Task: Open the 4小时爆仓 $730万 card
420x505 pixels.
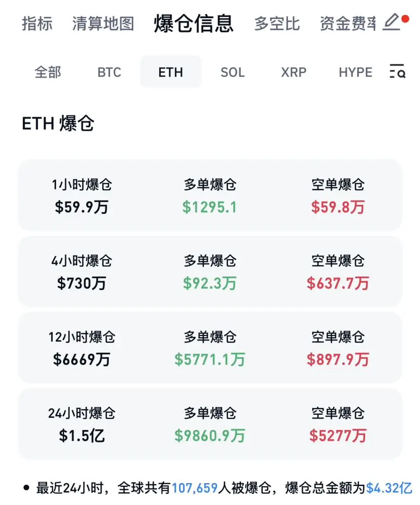Action: pyautogui.click(x=211, y=271)
